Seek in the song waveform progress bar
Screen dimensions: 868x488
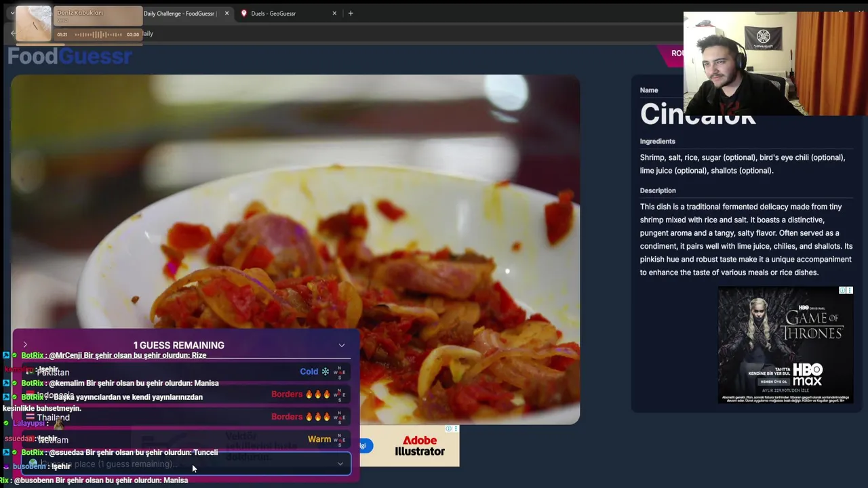[x=98, y=35]
